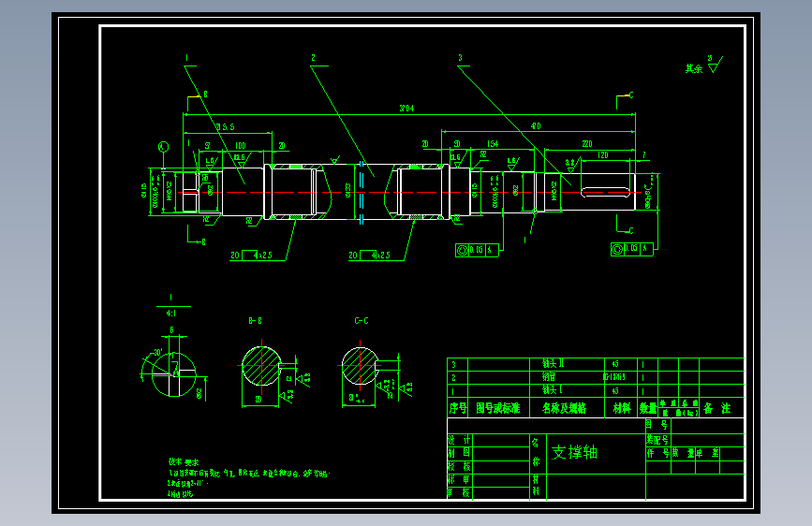Click the hatched B-B cross-section circle
812x526 pixels.
261,366
